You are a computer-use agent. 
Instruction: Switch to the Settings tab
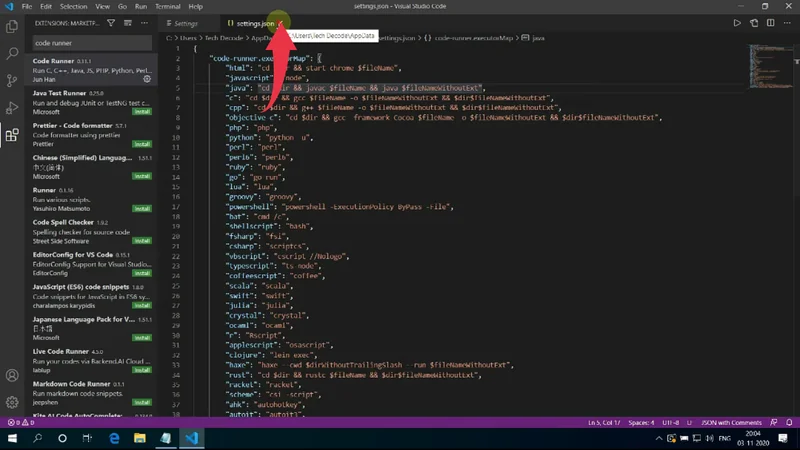(x=182, y=22)
